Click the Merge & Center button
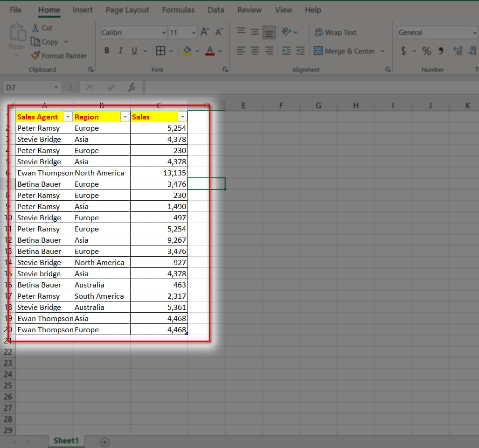Image resolution: width=479 pixels, height=448 pixels. [344, 51]
